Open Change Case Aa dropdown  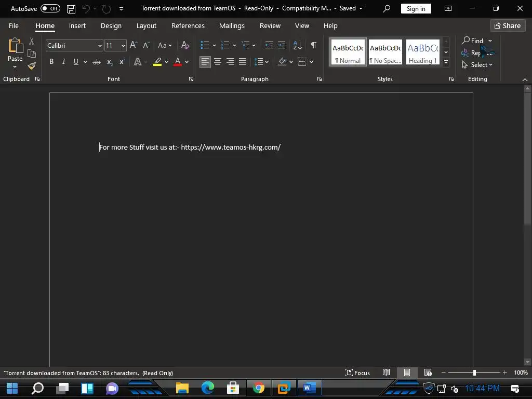point(165,45)
